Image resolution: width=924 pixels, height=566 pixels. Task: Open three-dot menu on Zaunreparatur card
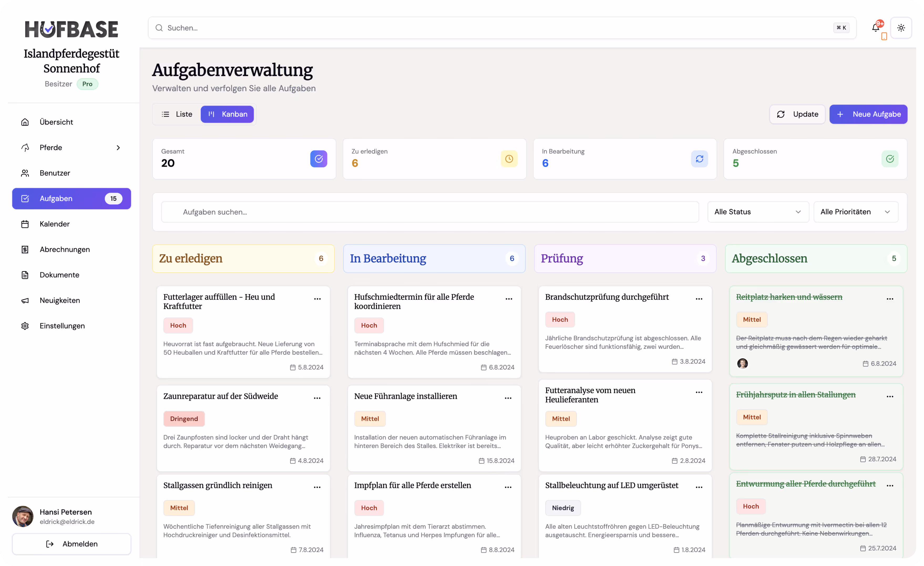(317, 398)
